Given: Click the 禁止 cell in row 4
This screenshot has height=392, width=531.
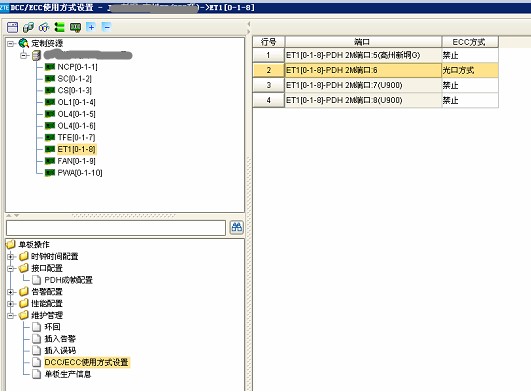Looking at the screenshot, I should pos(470,100).
